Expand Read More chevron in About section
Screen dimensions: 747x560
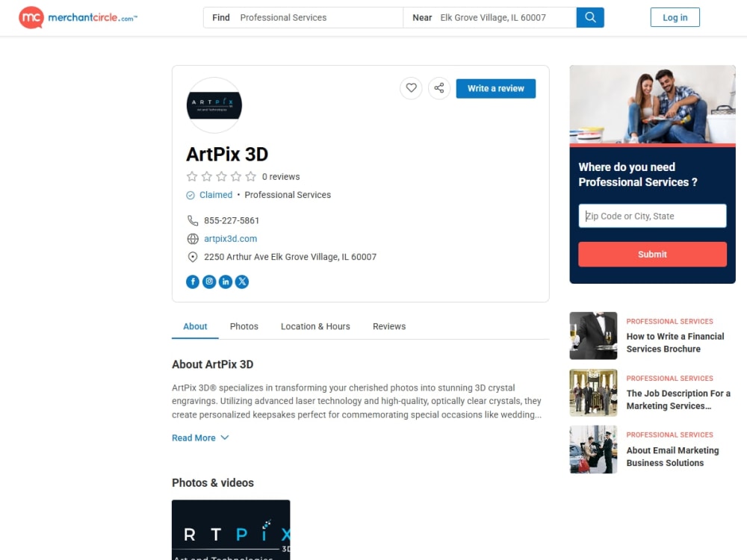click(x=225, y=438)
